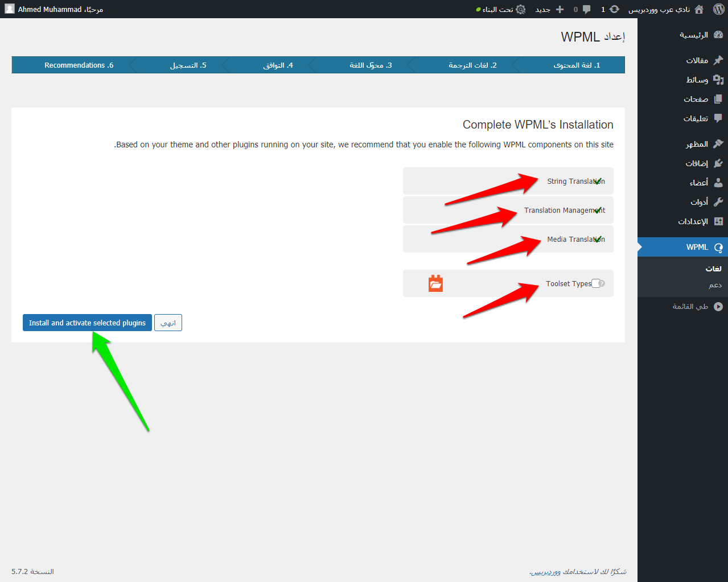The image size is (728, 582).
Task: Click the collapse menu arrow icon
Action: [x=718, y=307]
